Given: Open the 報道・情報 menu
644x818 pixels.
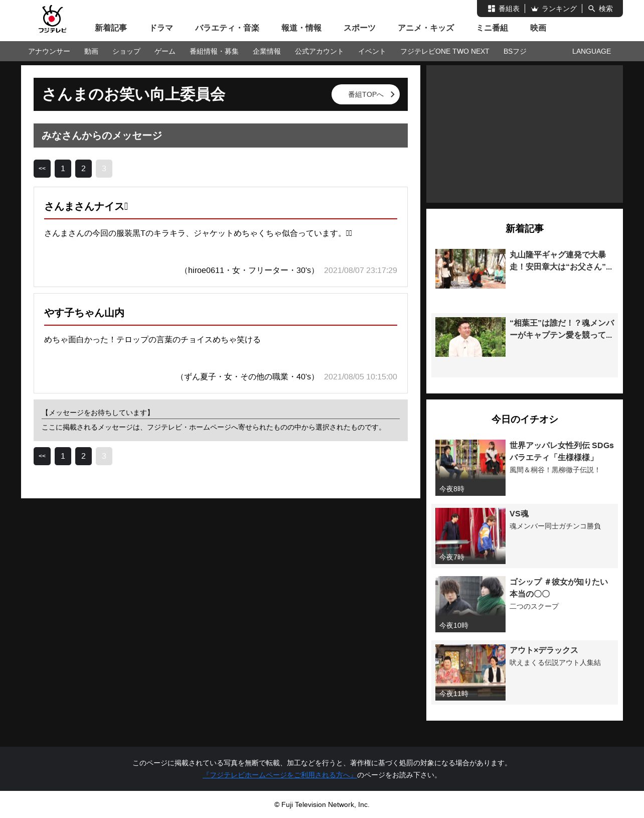Looking at the screenshot, I should (x=301, y=28).
